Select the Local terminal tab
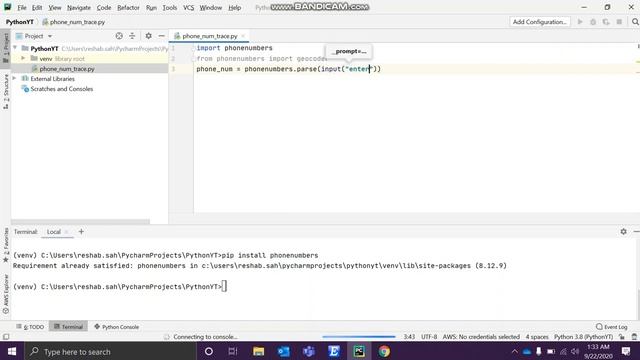The height and width of the screenshot is (360, 640). coord(53,231)
